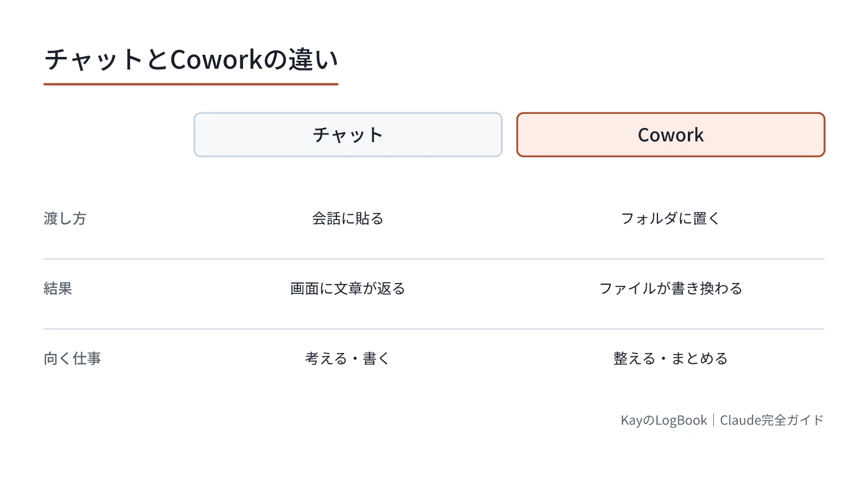The image size is (868, 488).
Task: Click the cell ファイルが書き換わる
Action: 671,288
